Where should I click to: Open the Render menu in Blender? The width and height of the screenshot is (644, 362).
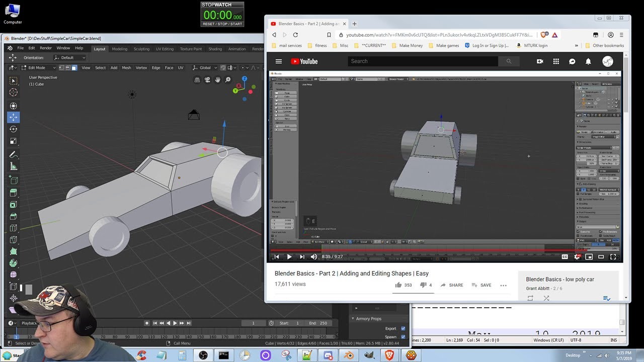coord(46,48)
